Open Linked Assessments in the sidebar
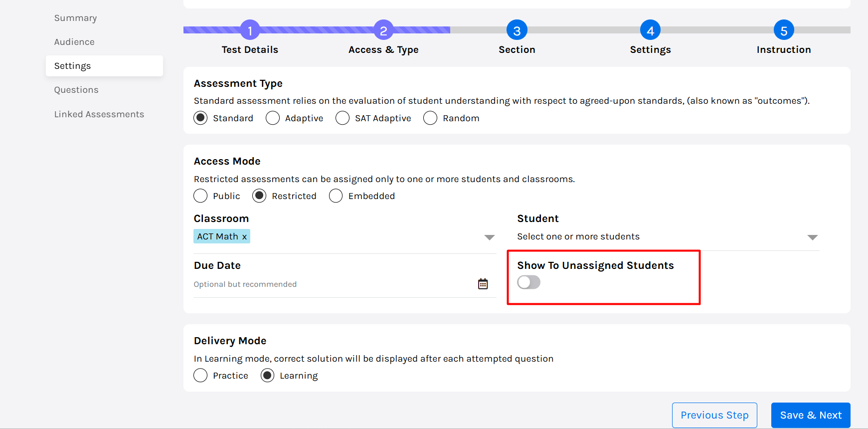This screenshot has height=429, width=868. (99, 114)
